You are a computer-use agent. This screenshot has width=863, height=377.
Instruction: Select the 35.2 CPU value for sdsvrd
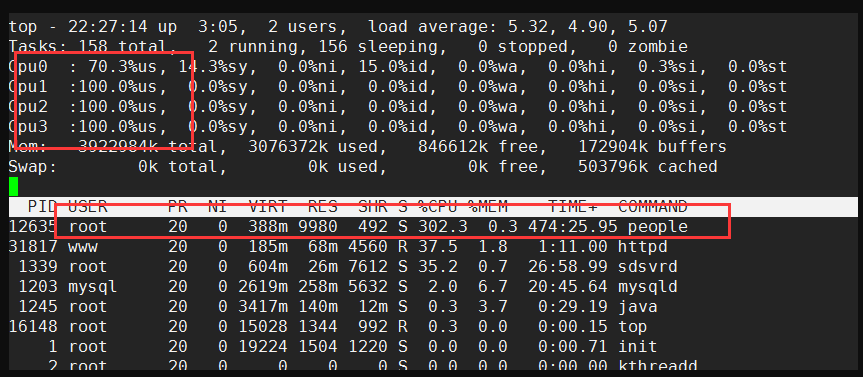click(438, 267)
